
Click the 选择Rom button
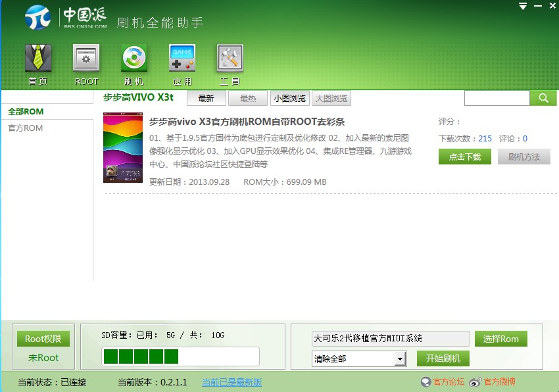(x=501, y=339)
